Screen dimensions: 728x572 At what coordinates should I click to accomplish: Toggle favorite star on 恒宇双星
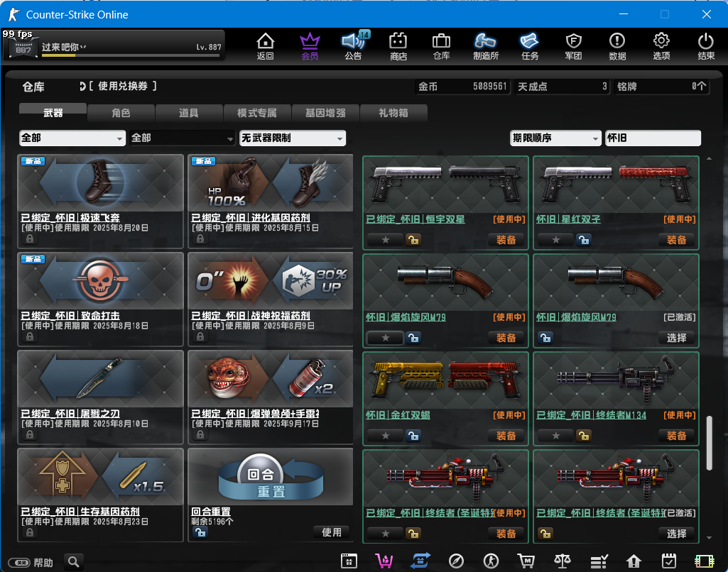(386, 240)
